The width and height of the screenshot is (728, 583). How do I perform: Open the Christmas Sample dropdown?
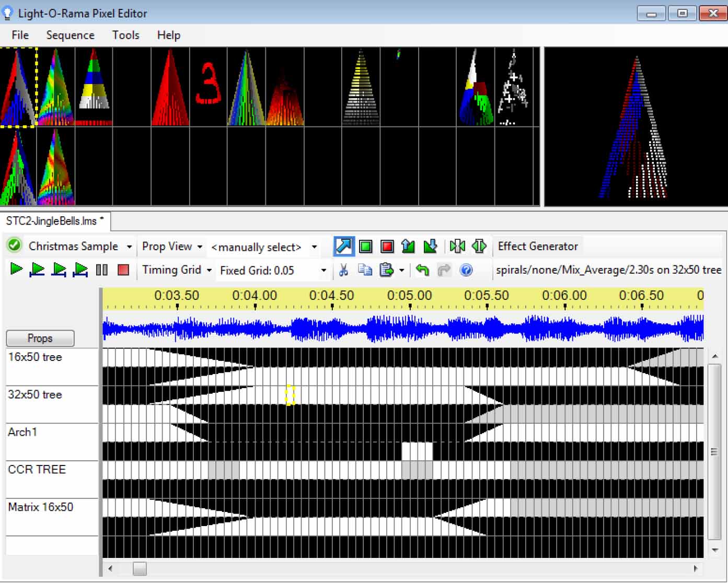click(x=130, y=246)
